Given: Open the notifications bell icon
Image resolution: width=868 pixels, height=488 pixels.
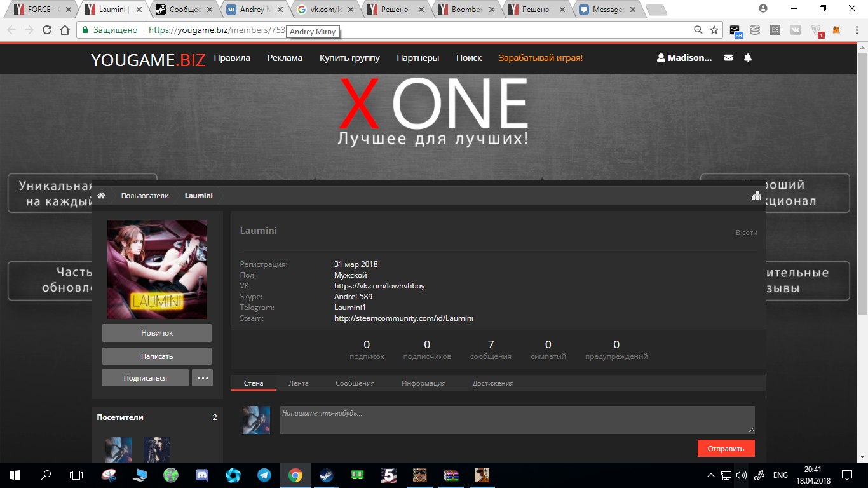Looking at the screenshot, I should (x=748, y=58).
